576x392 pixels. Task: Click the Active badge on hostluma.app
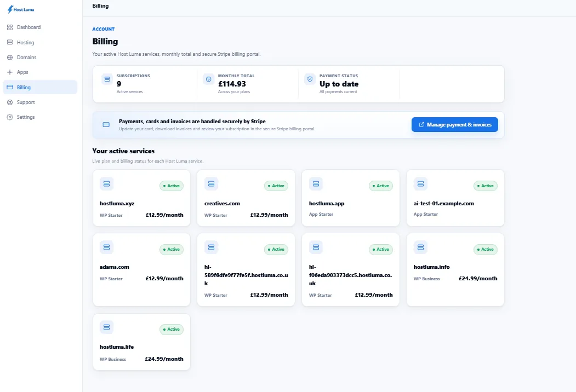coord(381,186)
